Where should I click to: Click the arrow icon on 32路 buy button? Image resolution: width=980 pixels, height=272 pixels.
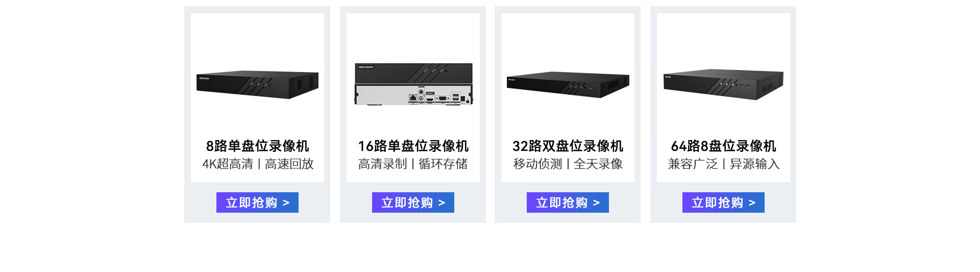(x=596, y=203)
